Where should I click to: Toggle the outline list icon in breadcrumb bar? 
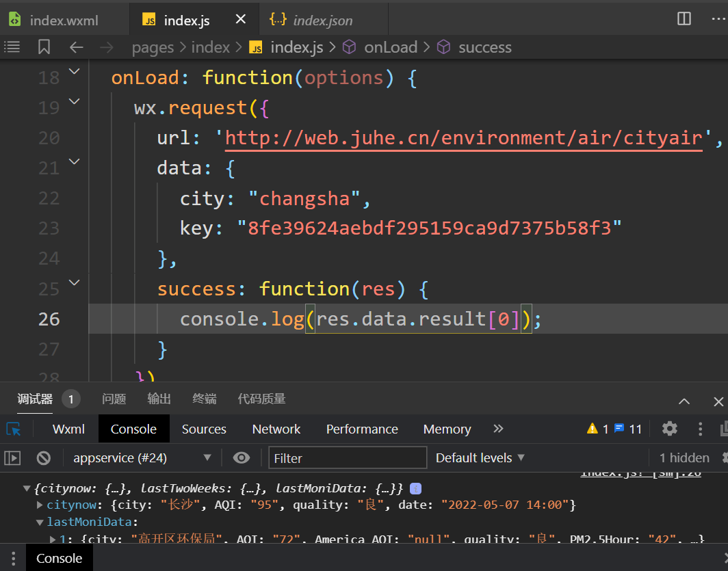(12, 47)
